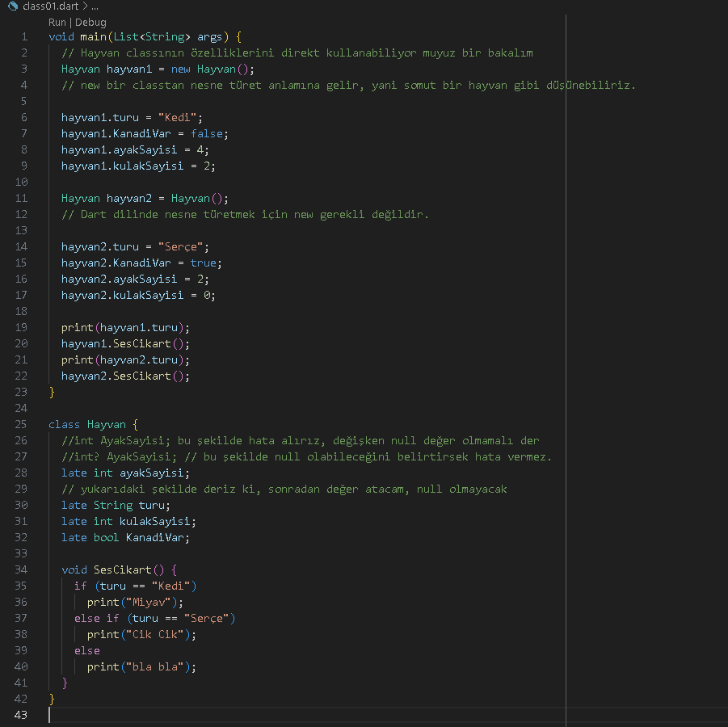728x727 pixels.
Task: Click the "Serçe" string on line 14
Action: (181, 247)
